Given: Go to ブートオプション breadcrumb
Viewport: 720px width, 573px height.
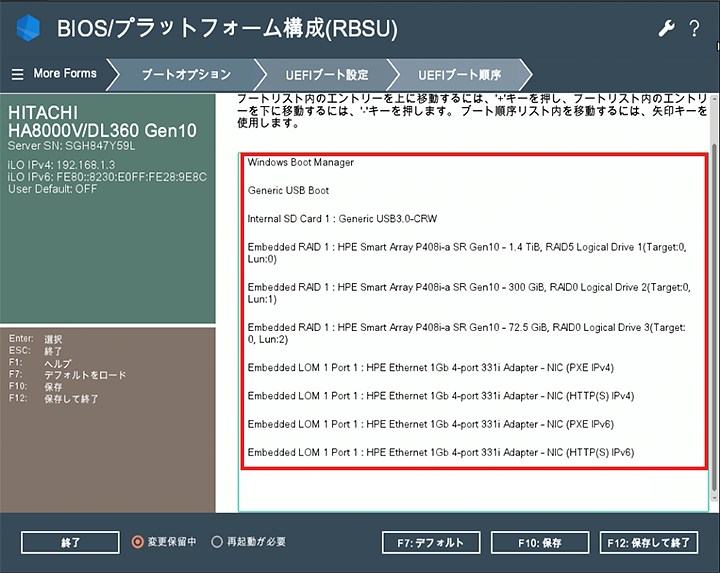Looking at the screenshot, I should (x=186, y=74).
